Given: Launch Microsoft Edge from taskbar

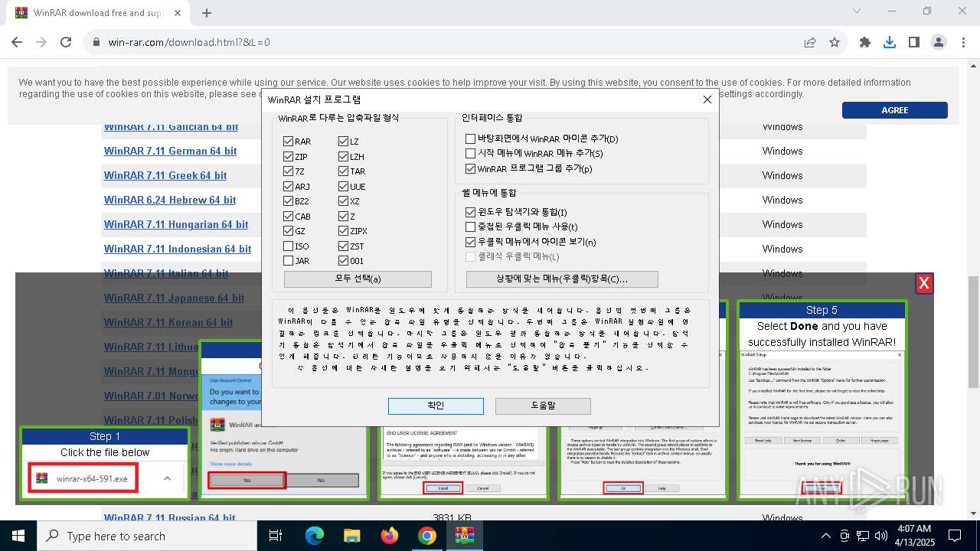Looking at the screenshot, I should pos(315,536).
